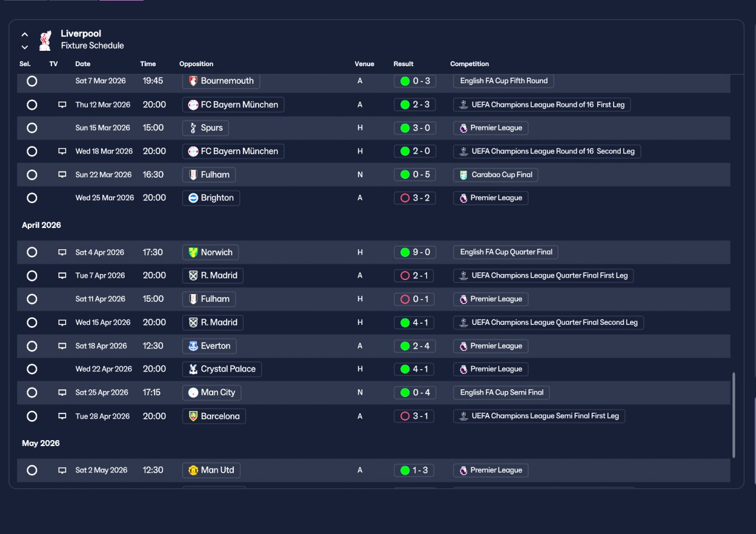
Task: Click the up chevron next to Liverpool
Action: point(25,35)
